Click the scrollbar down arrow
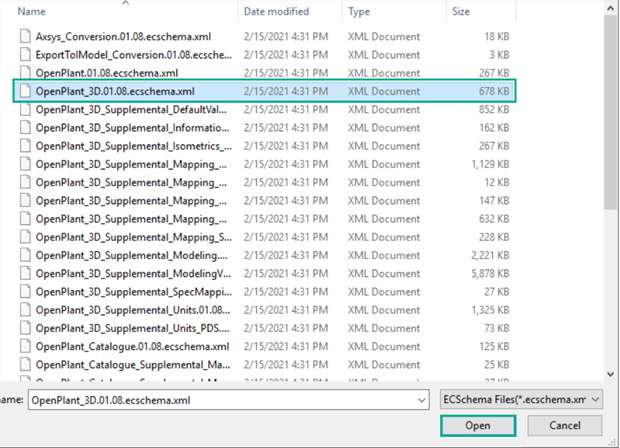Viewport: 620px width, 448px height. pyautogui.click(x=610, y=374)
